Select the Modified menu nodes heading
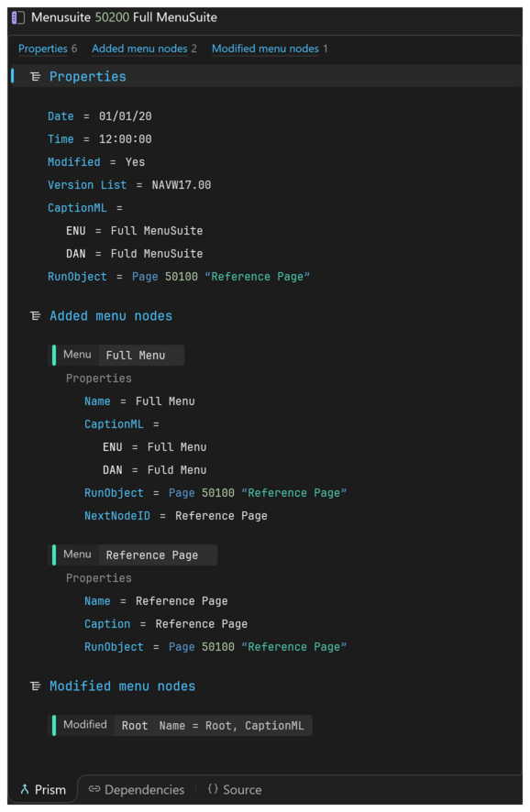Viewport: 530px width, 812px height. point(122,686)
